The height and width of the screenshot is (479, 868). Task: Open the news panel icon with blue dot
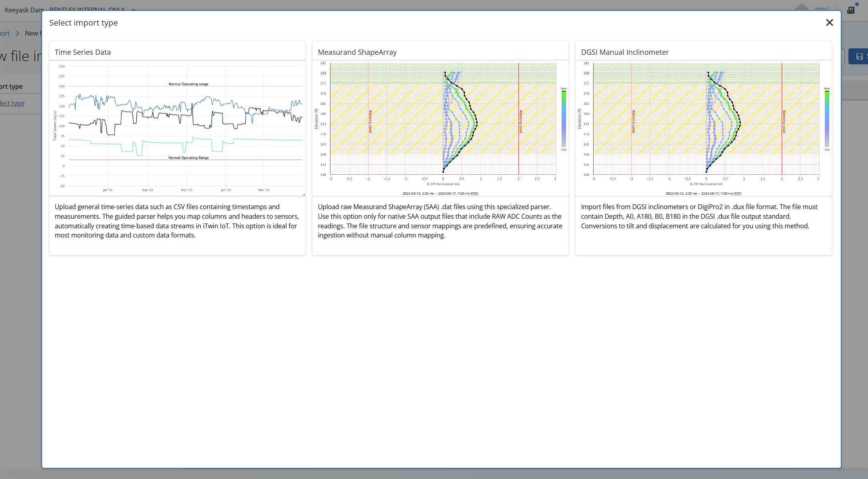pyautogui.click(x=851, y=10)
